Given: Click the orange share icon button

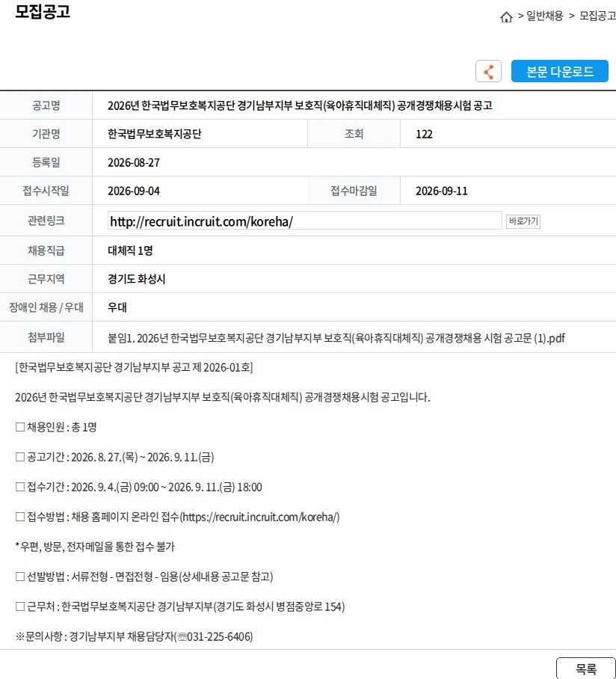Looking at the screenshot, I should (x=488, y=71).
